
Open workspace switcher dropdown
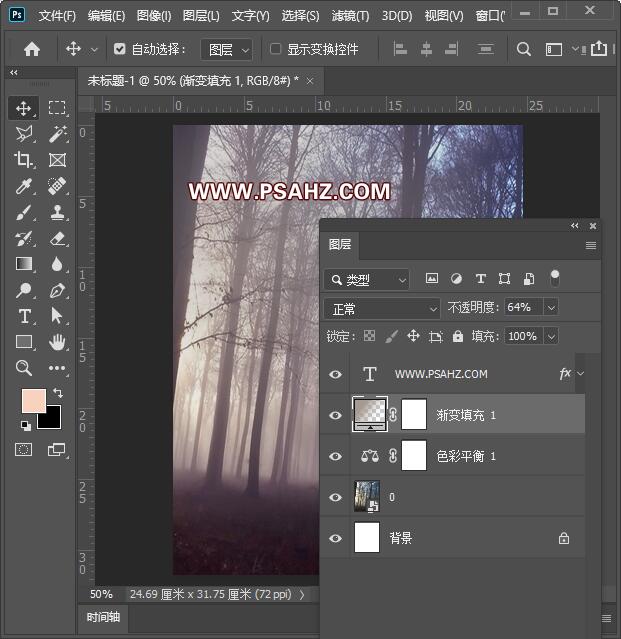coord(575,49)
